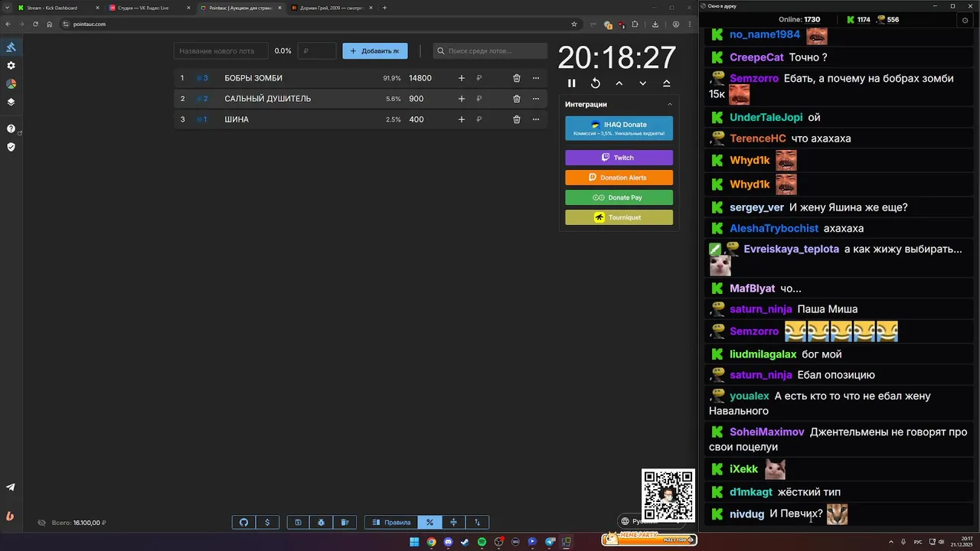Collapse the Интеграции panel
This screenshot has height=551, width=980.
[x=670, y=104]
